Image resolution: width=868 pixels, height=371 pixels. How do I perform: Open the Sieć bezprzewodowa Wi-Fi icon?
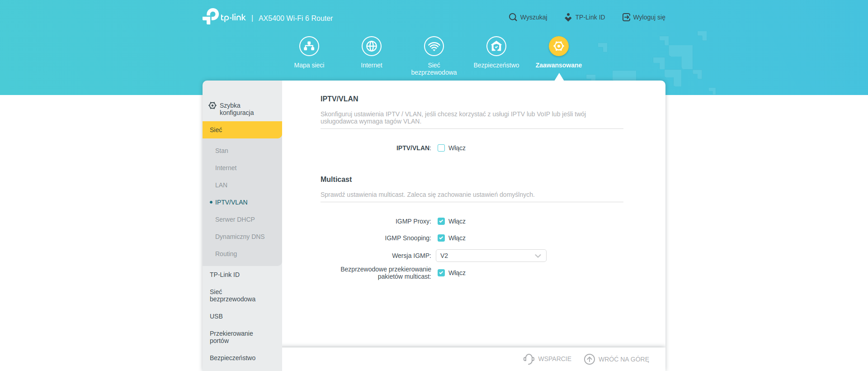(434, 46)
